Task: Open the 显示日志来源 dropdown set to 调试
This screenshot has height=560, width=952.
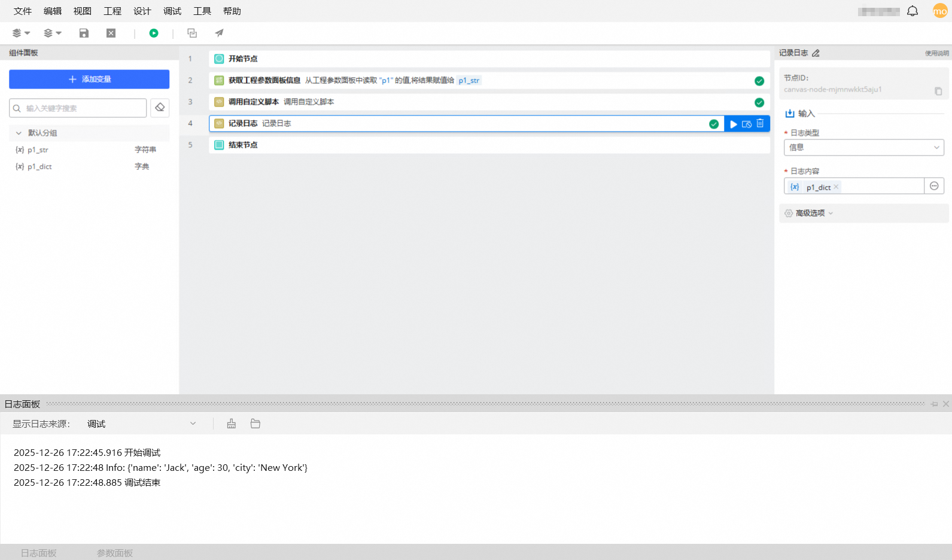Action: 141,424
